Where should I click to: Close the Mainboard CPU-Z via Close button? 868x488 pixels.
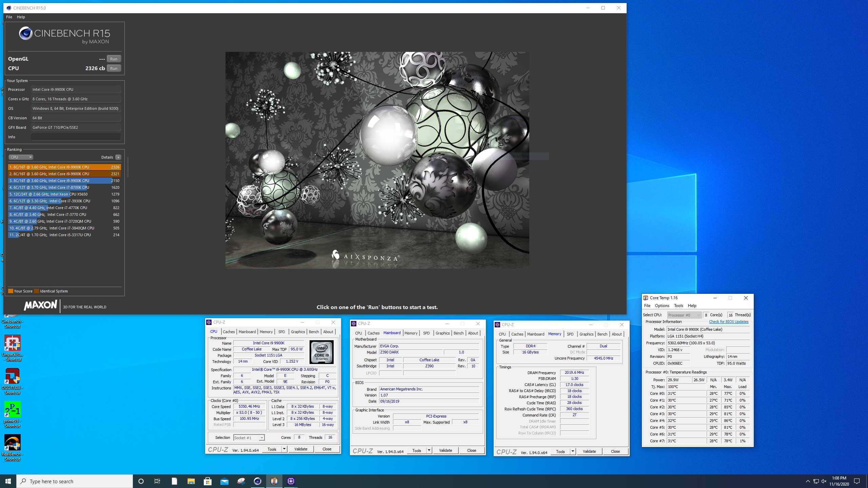click(x=472, y=450)
